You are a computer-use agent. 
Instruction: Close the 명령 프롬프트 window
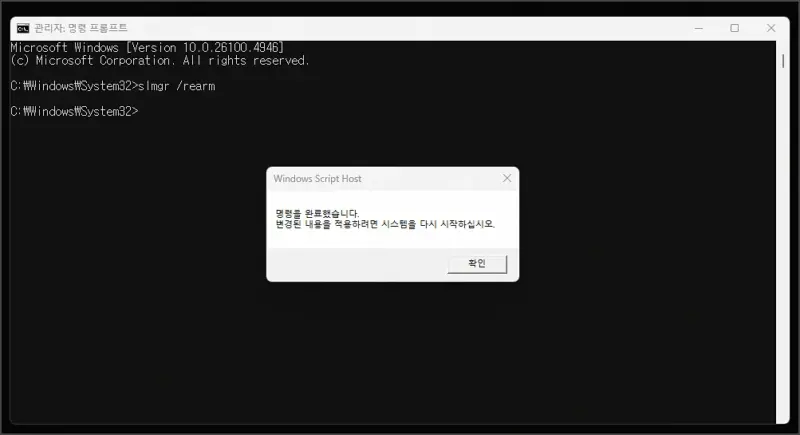click(771, 28)
